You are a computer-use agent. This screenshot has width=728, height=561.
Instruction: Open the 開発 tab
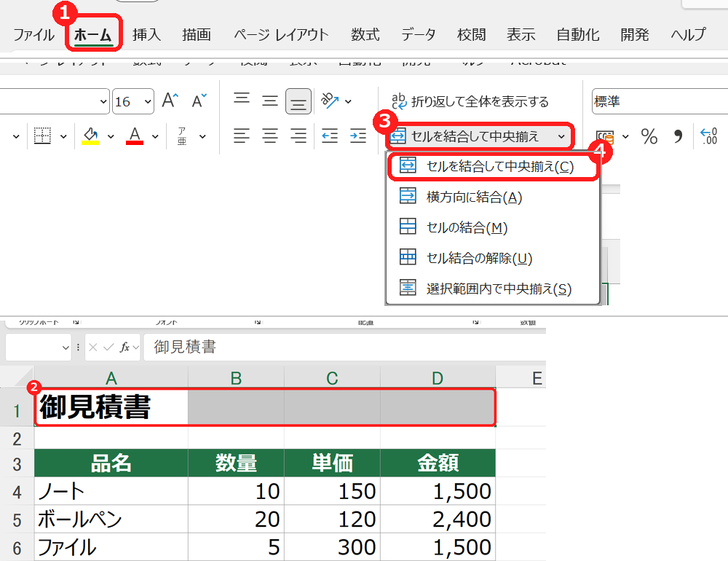tap(635, 35)
